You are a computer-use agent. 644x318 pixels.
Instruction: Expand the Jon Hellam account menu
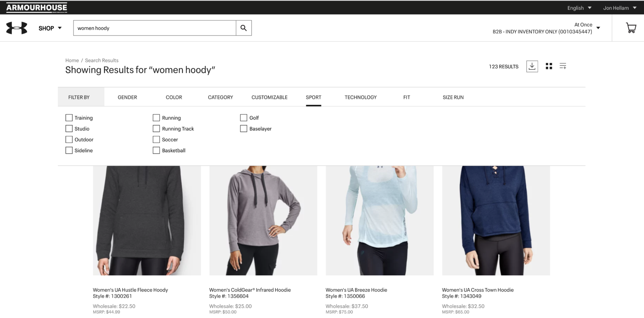click(620, 8)
